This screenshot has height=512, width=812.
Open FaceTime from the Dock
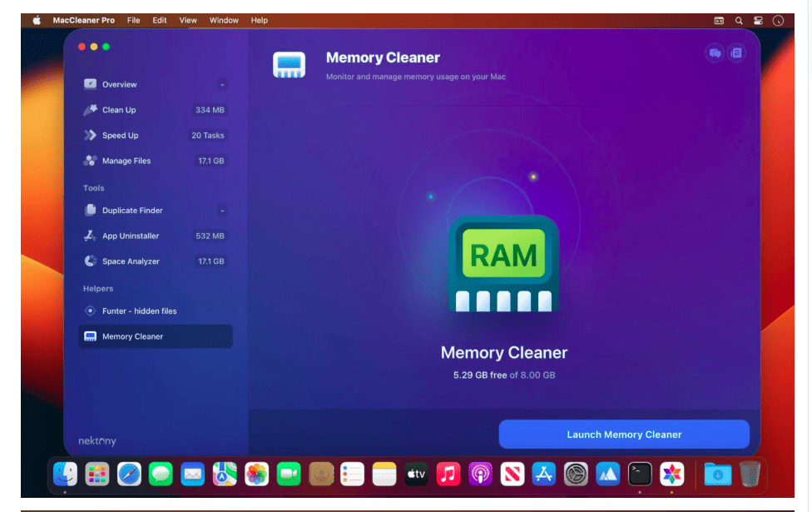pyautogui.click(x=289, y=474)
